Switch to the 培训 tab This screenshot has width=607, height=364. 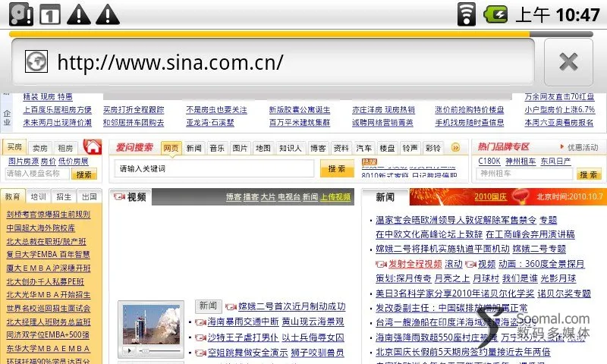pos(39,197)
